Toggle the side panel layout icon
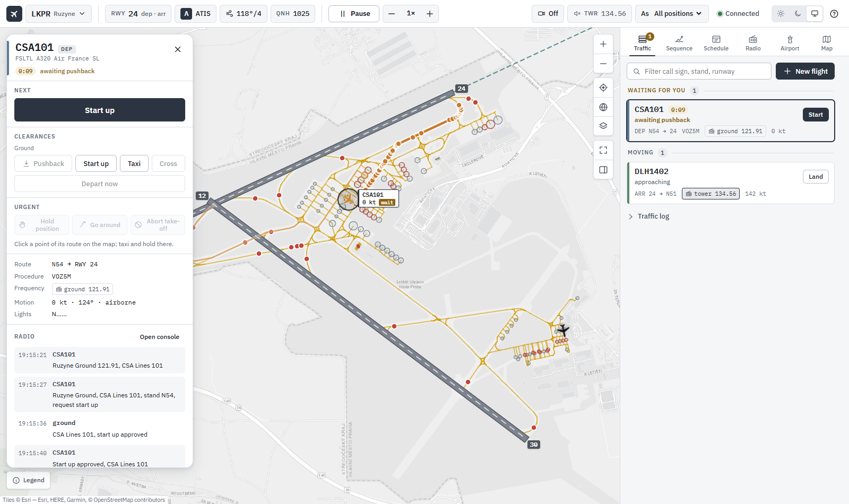 pos(603,170)
